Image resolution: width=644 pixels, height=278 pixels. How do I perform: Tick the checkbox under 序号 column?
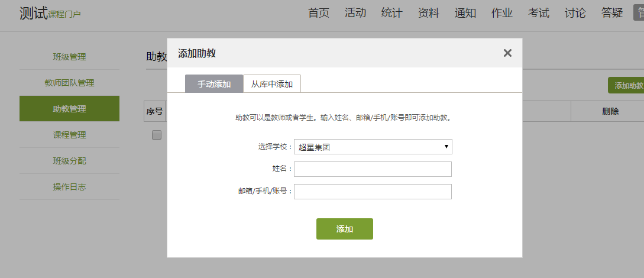click(157, 135)
